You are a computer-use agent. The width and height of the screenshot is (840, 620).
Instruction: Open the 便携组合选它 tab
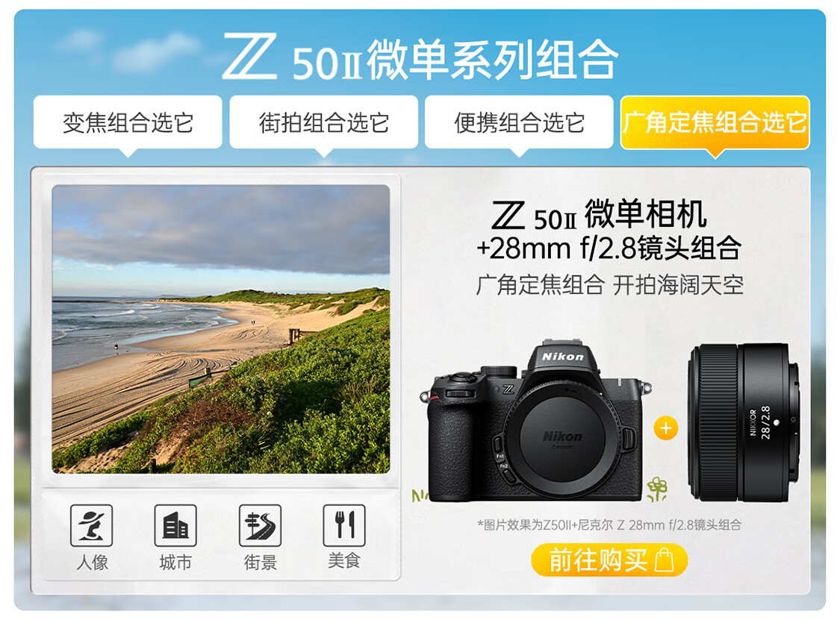click(519, 122)
